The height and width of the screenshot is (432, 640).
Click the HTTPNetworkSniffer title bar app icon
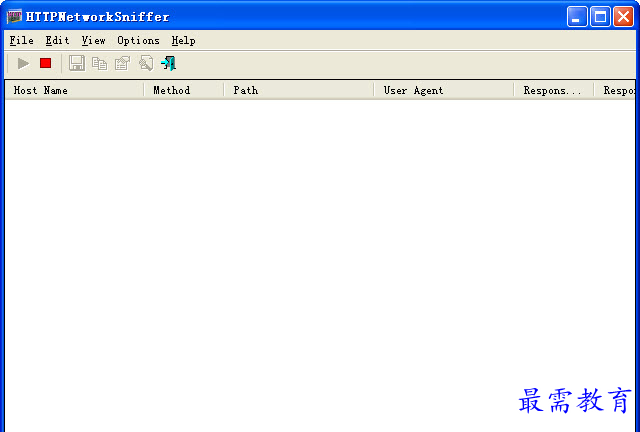[x=14, y=17]
